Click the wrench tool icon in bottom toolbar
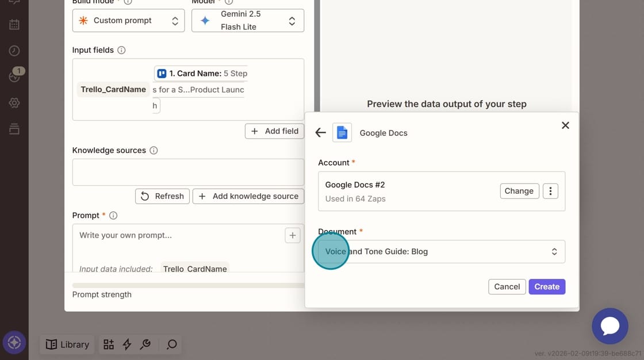 pyautogui.click(x=145, y=344)
